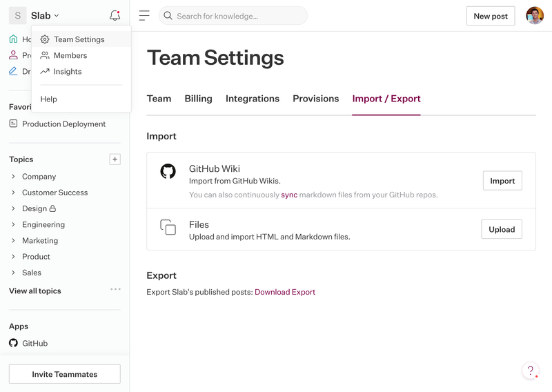Add a new topic with plus icon
The width and height of the screenshot is (552, 392).
[x=115, y=159]
